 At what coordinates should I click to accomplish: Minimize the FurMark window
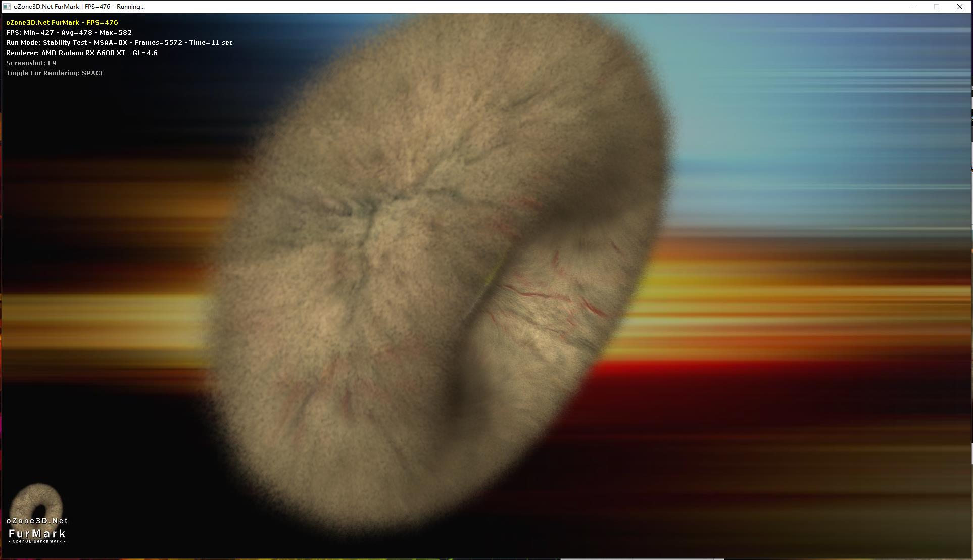(x=914, y=7)
